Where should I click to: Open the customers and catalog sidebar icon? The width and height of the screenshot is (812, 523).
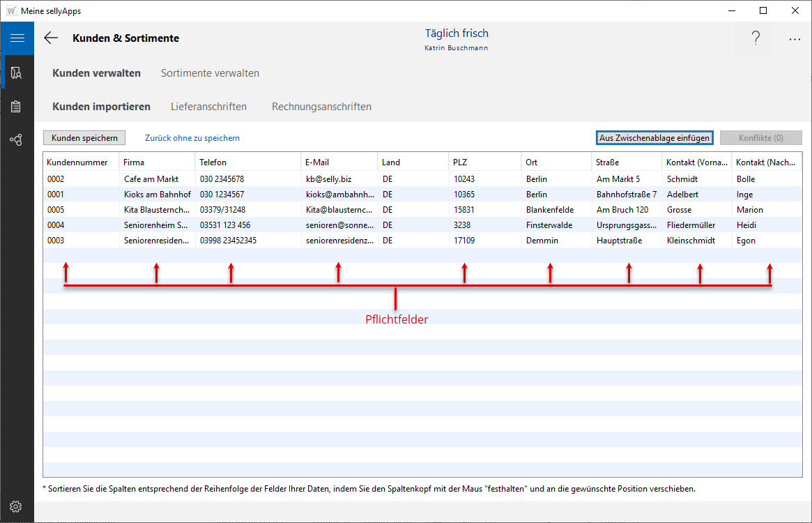[17, 73]
